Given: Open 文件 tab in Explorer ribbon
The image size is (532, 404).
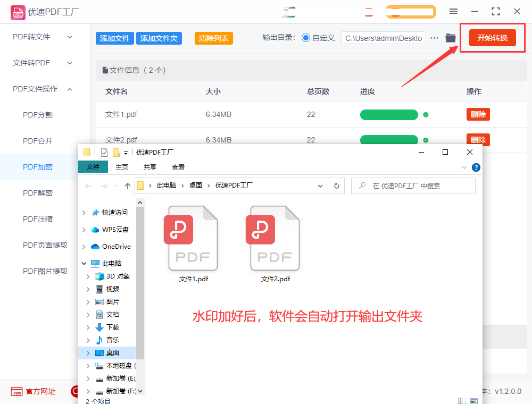Looking at the screenshot, I should coord(93,167).
